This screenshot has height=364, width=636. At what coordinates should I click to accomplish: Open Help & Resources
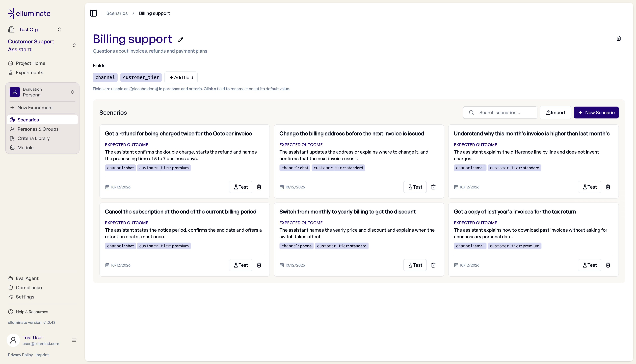click(32, 312)
